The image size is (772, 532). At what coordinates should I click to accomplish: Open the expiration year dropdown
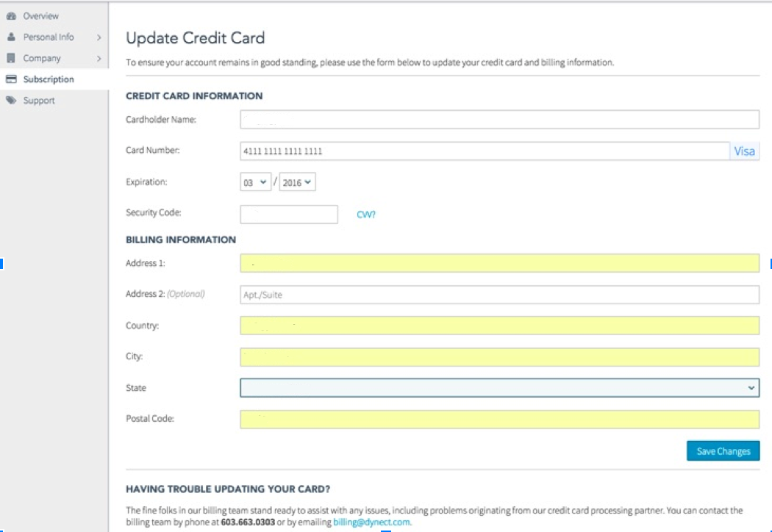click(298, 183)
